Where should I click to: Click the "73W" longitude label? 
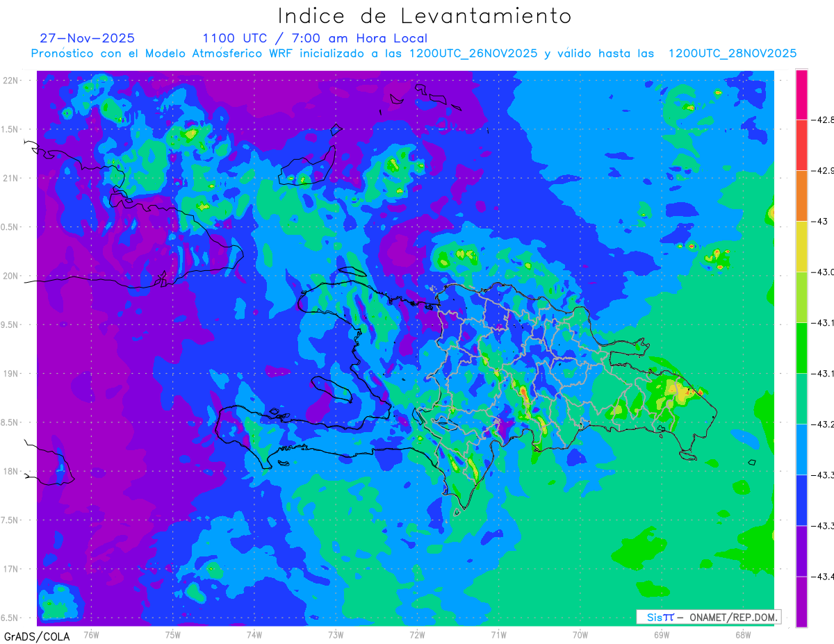(336, 634)
